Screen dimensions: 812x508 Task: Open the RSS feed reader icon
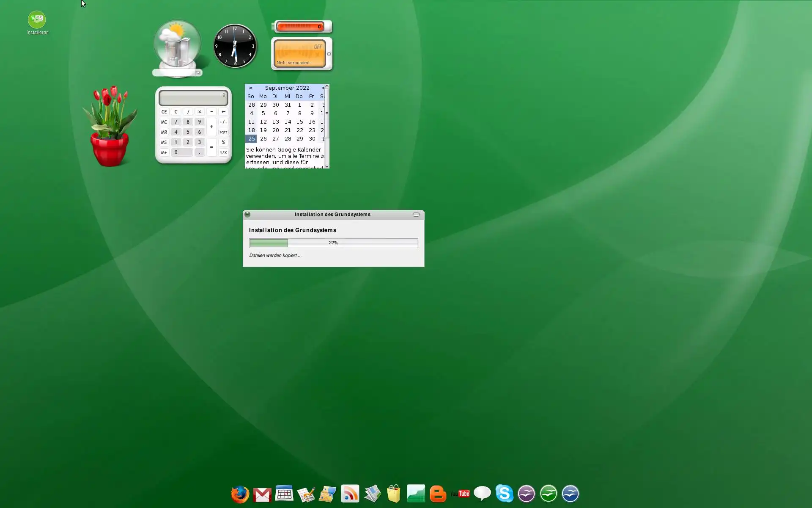click(x=350, y=494)
